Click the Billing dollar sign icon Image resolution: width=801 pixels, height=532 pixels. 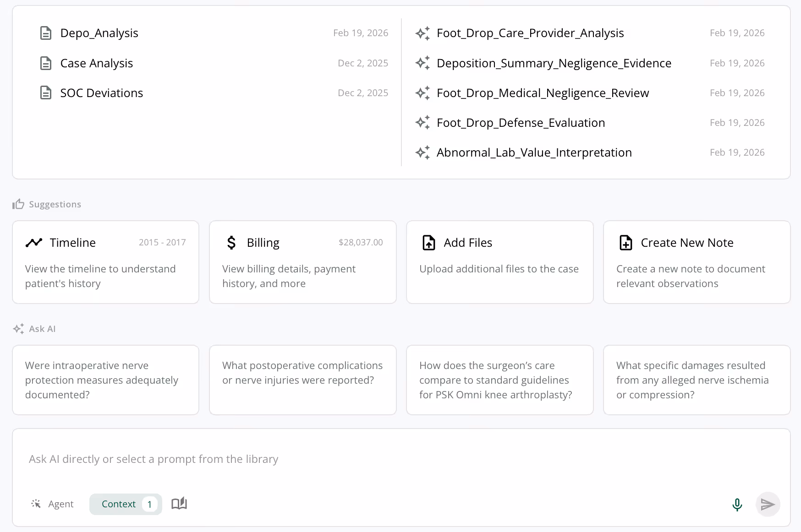231,242
